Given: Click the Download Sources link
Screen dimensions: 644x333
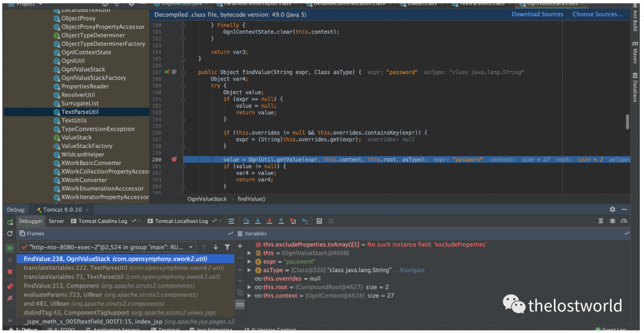Looking at the screenshot, I should [537, 14].
